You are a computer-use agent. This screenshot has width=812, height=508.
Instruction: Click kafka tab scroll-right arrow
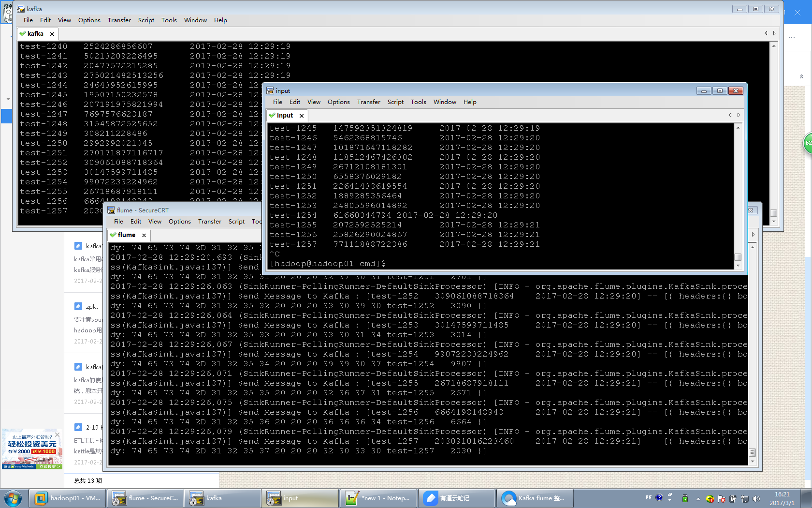774,33
